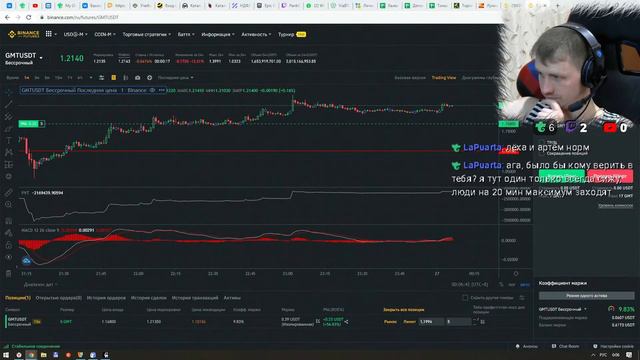Close position with Рынок button
640x360 pixels.
390,322
